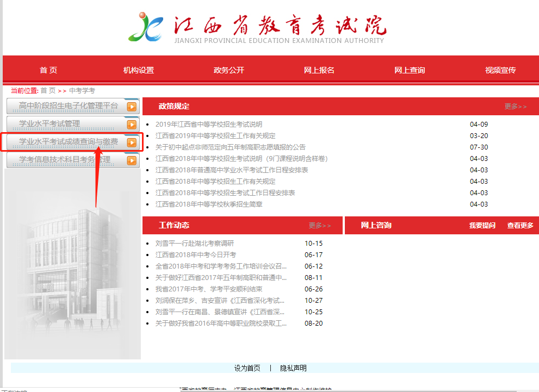Viewport: 539px width, 392px height.
Task: Click orange arrow icon beside 学考信息技术科目考务管理
Action: 132,160
